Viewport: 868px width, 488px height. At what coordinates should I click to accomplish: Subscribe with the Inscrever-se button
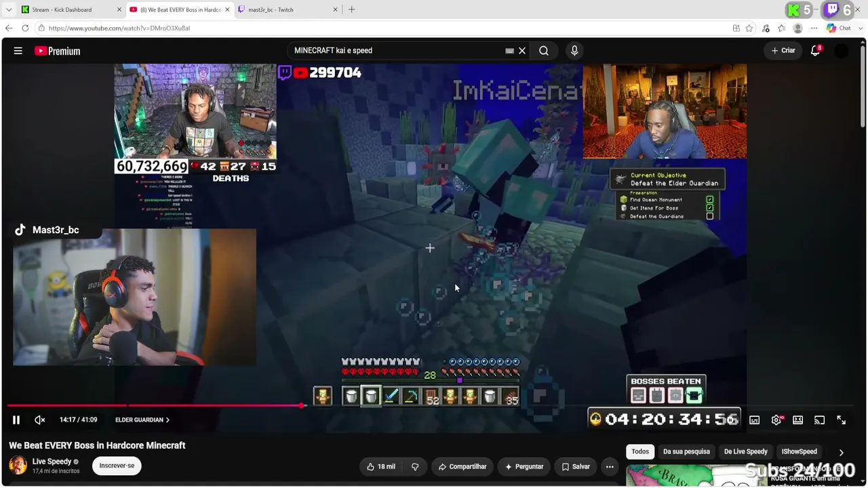(x=117, y=466)
